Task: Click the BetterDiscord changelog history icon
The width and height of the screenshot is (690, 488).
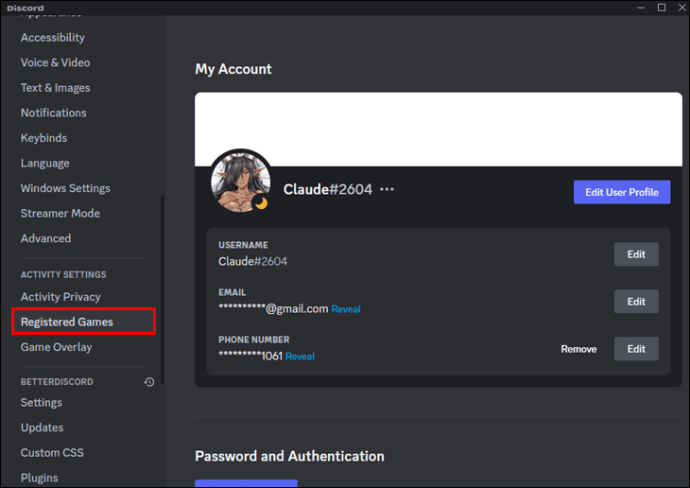Action: coord(149,382)
